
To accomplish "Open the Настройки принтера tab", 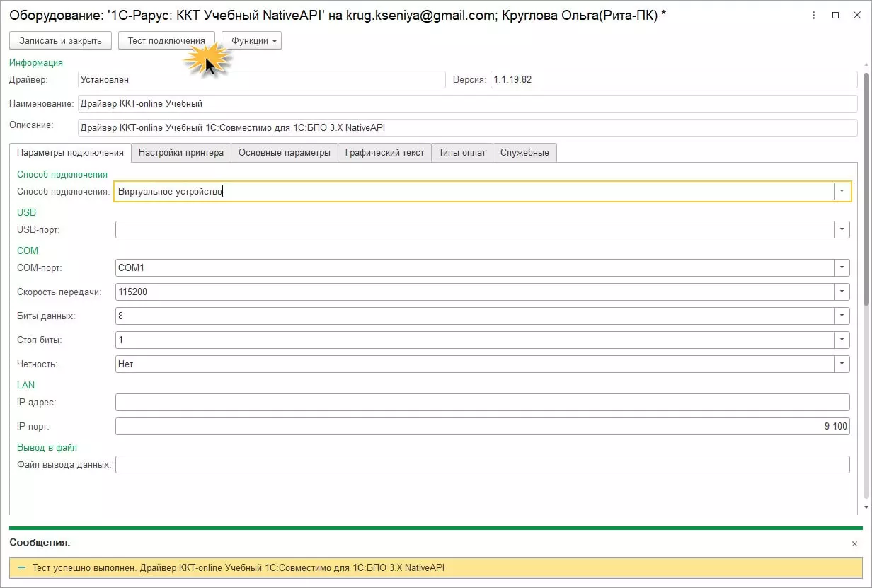I will point(181,152).
